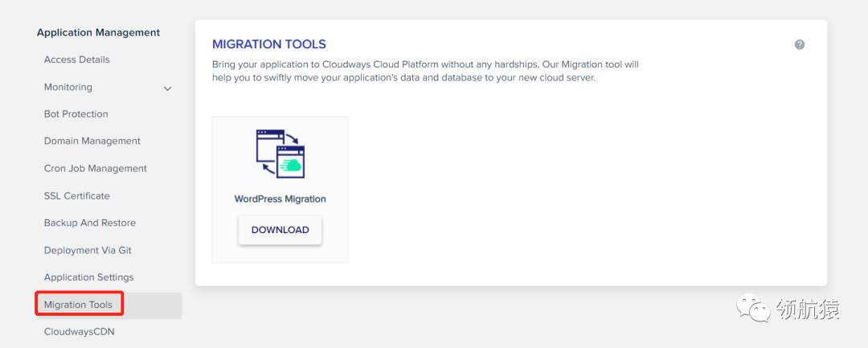The image size is (868, 348).
Task: Open CloudwaysCDN in the sidebar
Action: 79,332
